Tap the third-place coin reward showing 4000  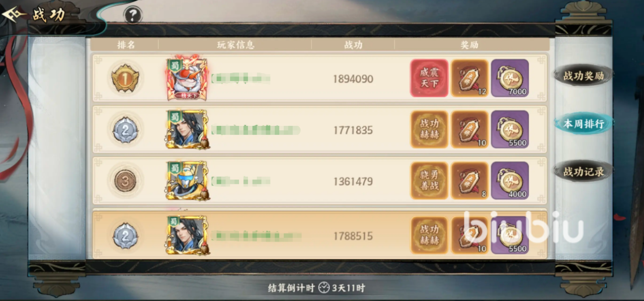510,181
